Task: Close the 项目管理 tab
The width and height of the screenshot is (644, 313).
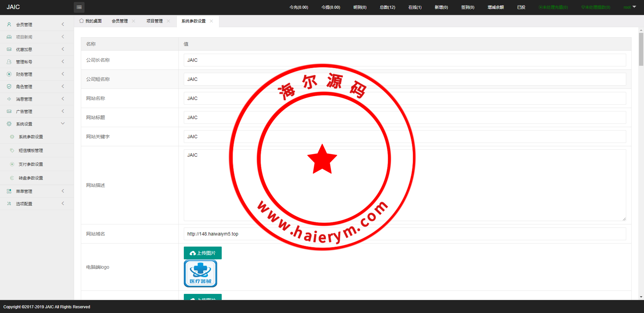Action: pyautogui.click(x=168, y=21)
